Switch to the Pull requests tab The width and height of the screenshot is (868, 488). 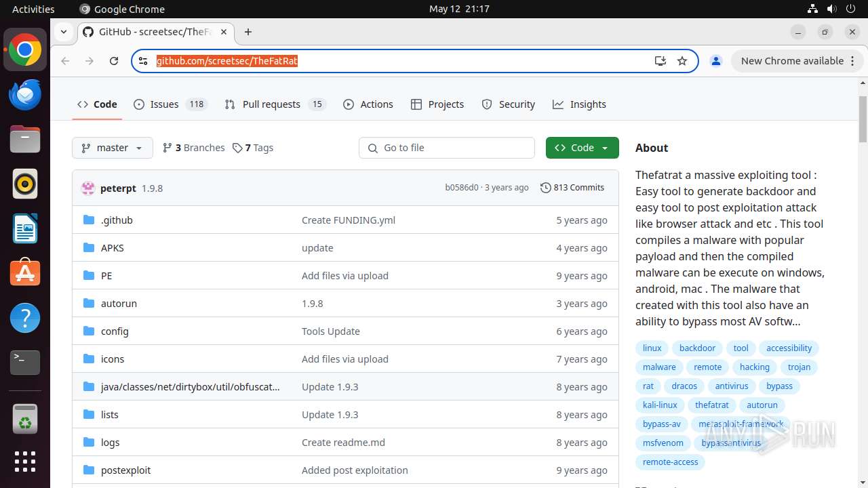click(x=275, y=104)
